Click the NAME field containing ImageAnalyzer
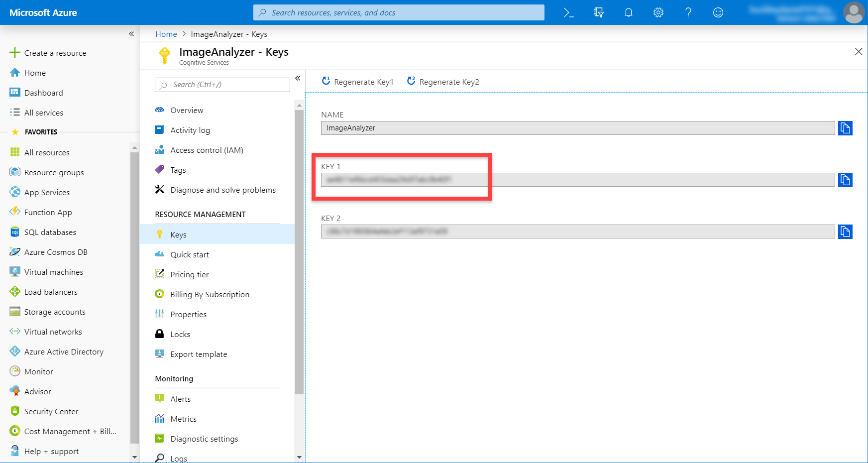868x463 pixels. (578, 128)
